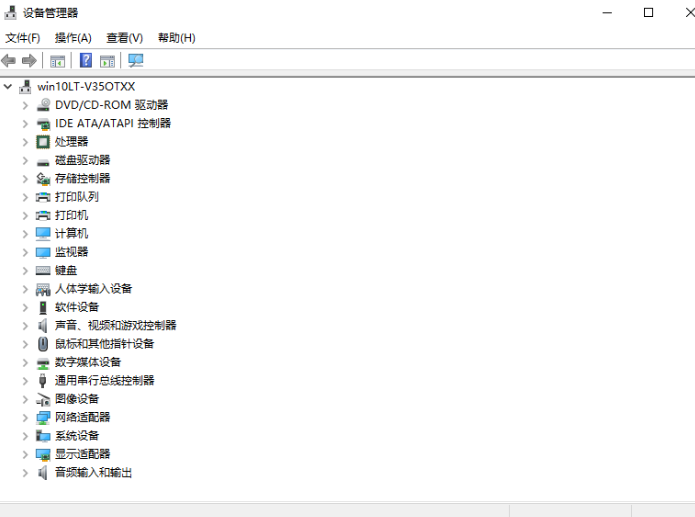
Task: Click the 打印机 printer icon
Action: [43, 215]
